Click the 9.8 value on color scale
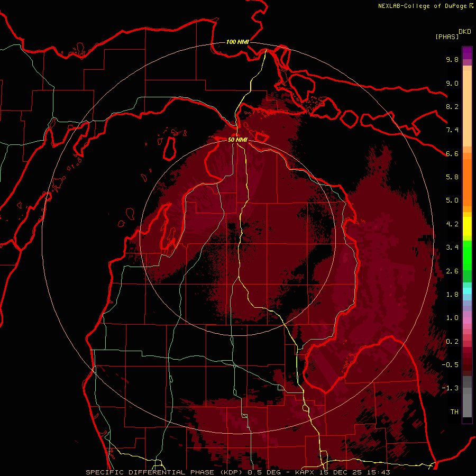Image resolution: width=476 pixels, height=476 pixels. pyautogui.click(x=452, y=59)
